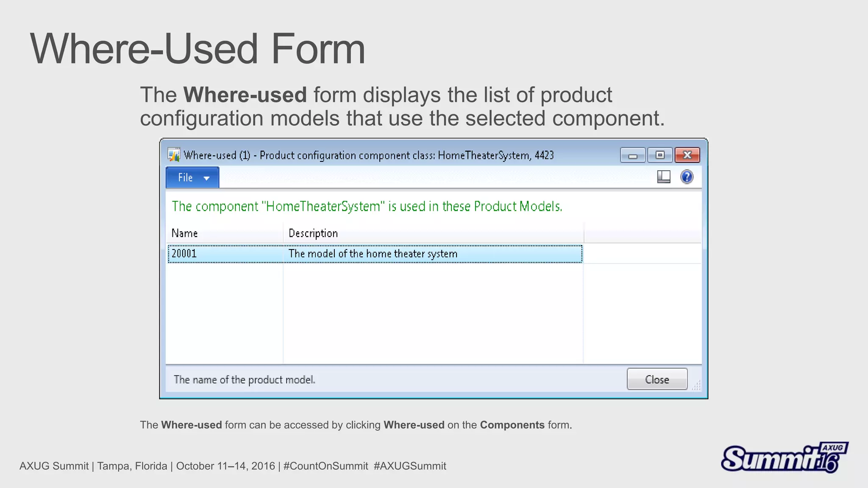This screenshot has width=868, height=488.
Task: Click the status text 'The name of the product model.'
Action: pos(245,380)
